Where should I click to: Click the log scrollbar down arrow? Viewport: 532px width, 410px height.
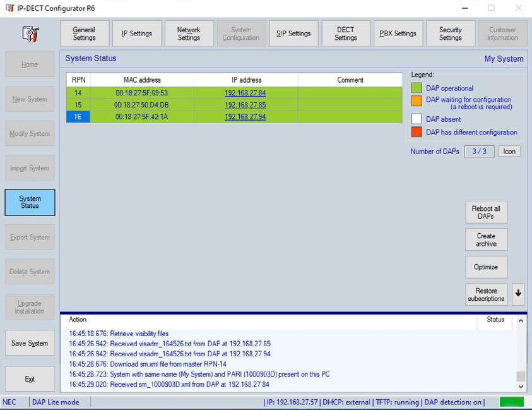521,386
